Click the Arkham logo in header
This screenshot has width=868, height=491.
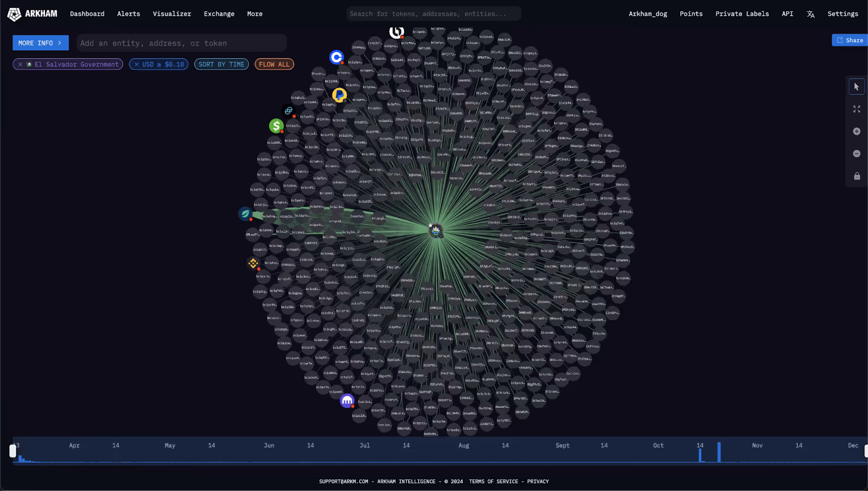[x=32, y=14]
